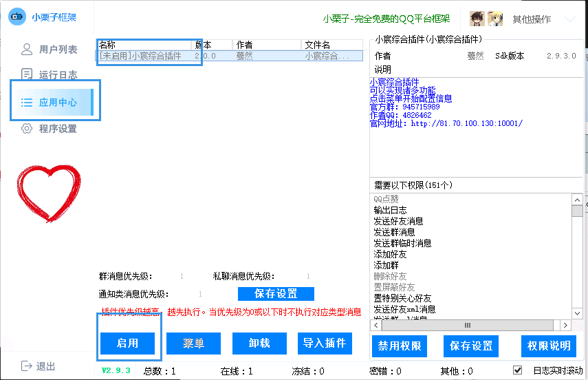This screenshot has width=588, height=380.
Task: Click the blonde anime avatar
Action: pyautogui.click(x=495, y=19)
